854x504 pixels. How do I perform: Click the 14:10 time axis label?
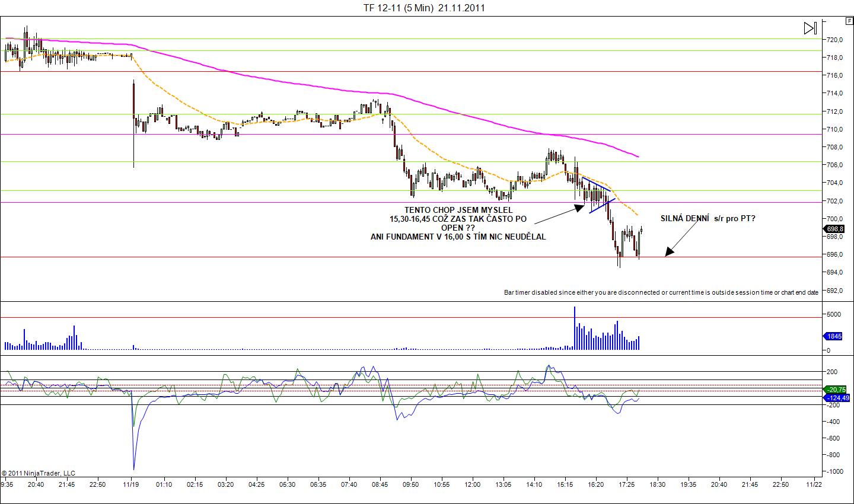click(534, 484)
